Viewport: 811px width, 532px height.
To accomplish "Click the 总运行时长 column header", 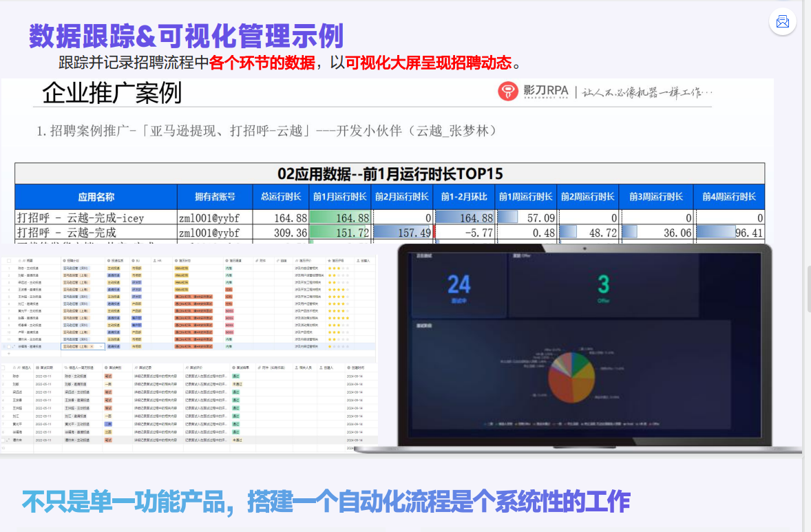I will (281, 197).
